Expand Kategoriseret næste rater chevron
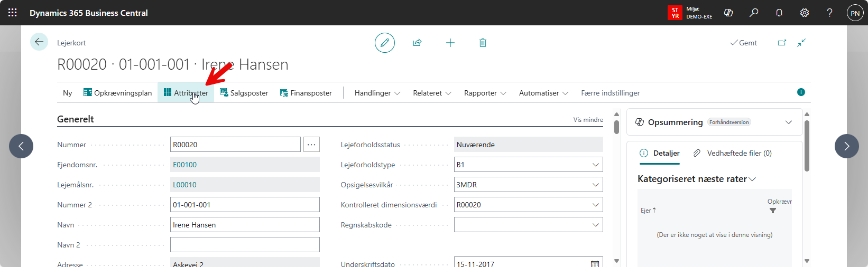Image resolution: width=868 pixels, height=267 pixels. (752, 179)
